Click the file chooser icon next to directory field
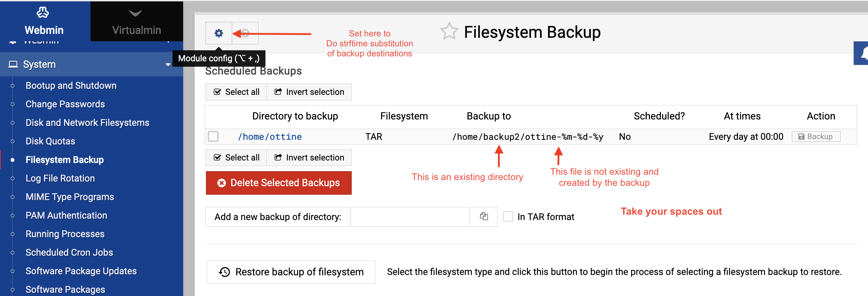The image size is (868, 296). click(484, 216)
